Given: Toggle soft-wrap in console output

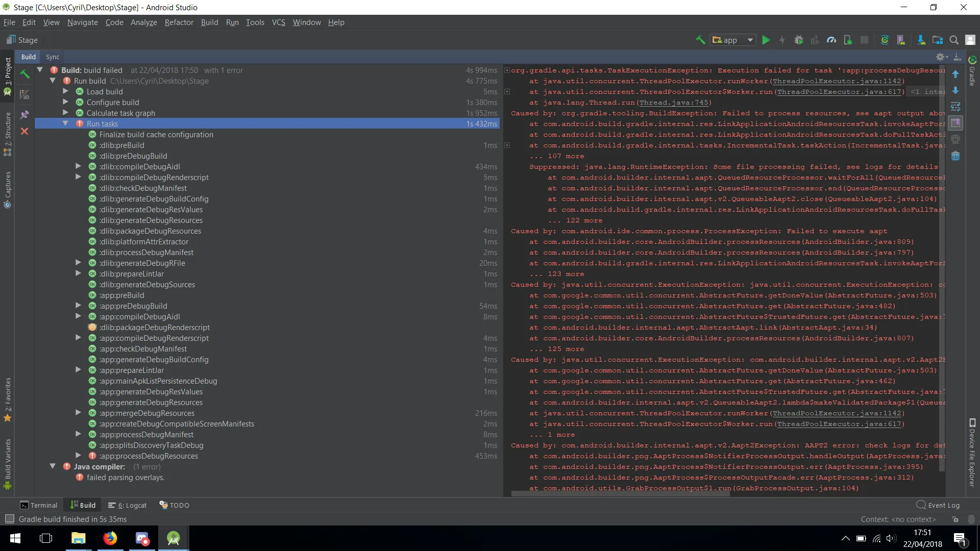Looking at the screenshot, I should pyautogui.click(x=955, y=107).
